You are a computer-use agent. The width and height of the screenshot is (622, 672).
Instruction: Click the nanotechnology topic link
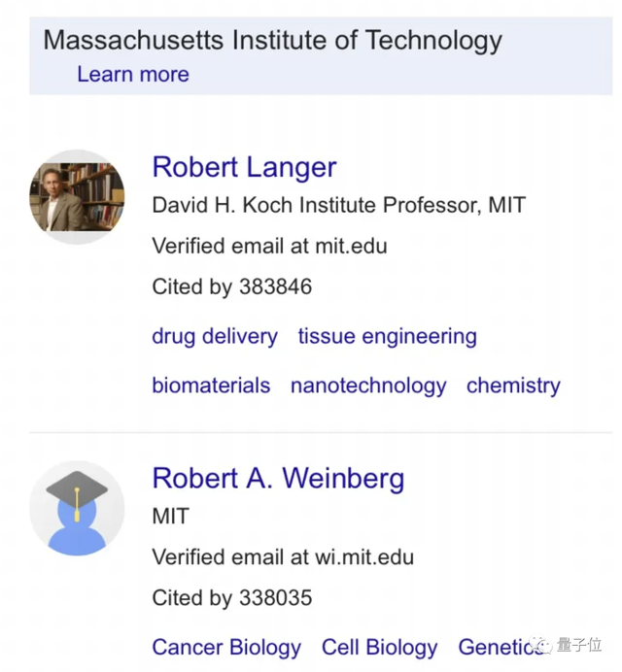pyautogui.click(x=368, y=385)
